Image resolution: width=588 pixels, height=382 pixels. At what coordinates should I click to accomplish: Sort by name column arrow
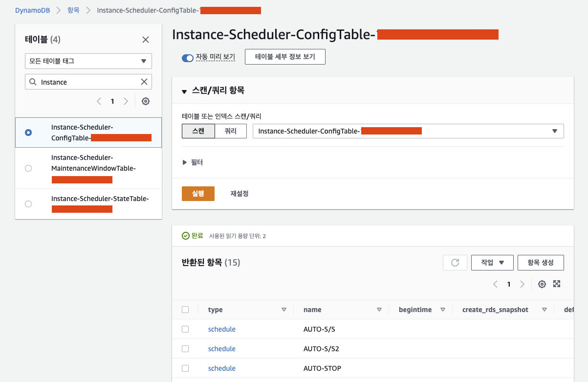(379, 310)
